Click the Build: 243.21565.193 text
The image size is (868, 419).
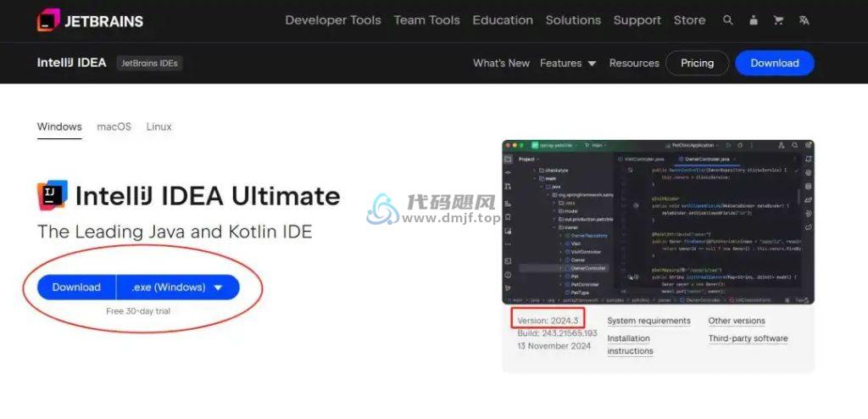pos(558,333)
